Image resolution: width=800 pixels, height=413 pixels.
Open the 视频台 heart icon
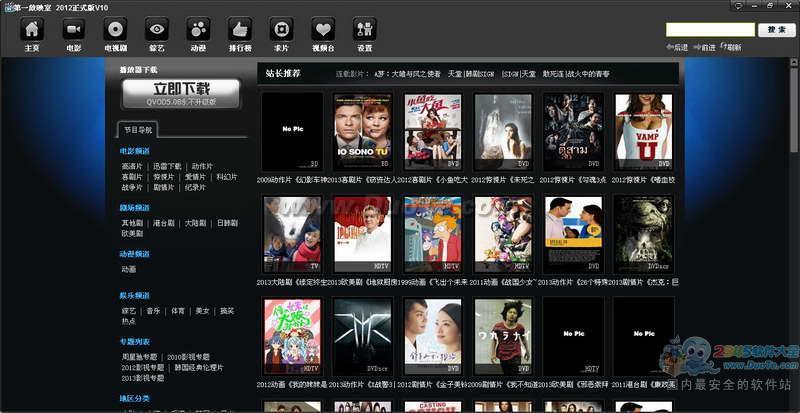(x=323, y=29)
